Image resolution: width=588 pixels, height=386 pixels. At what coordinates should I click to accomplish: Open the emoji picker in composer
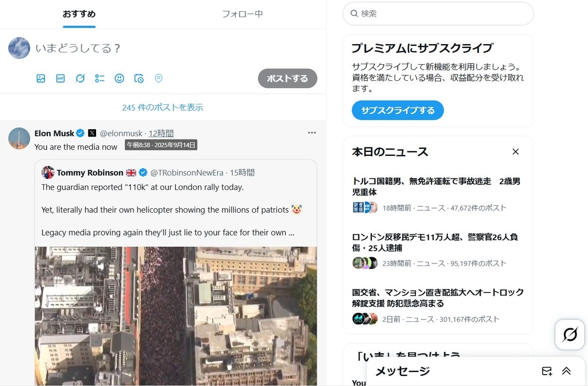click(119, 78)
